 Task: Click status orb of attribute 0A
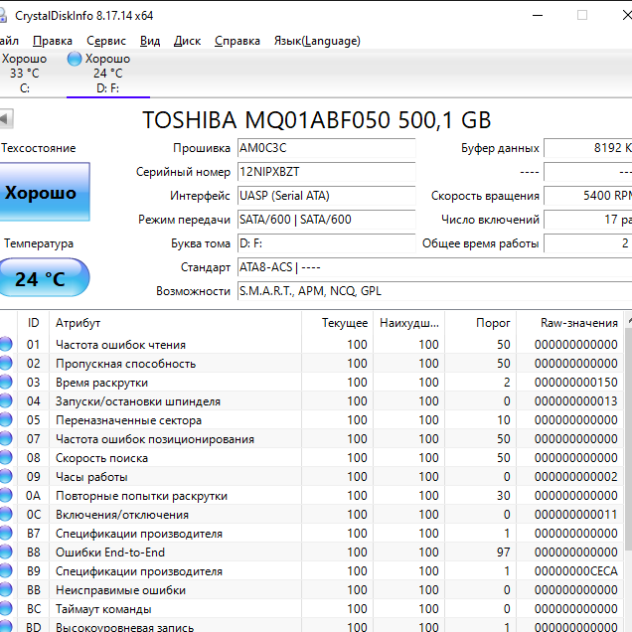click(x=6, y=495)
